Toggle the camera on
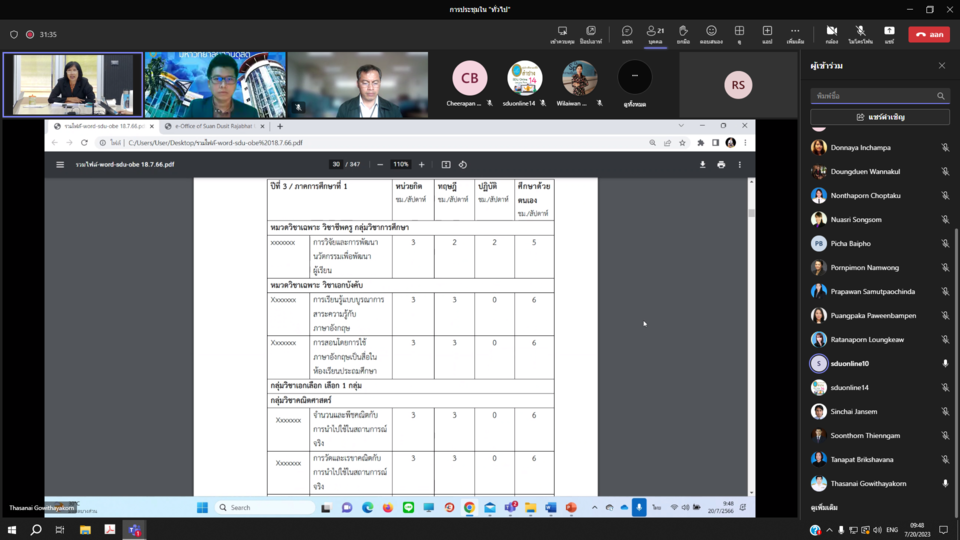 coord(831,33)
